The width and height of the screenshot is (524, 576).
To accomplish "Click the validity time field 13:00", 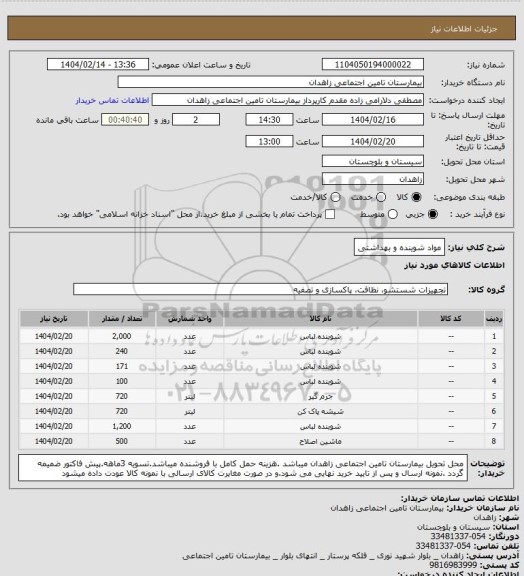I will click(269, 141).
